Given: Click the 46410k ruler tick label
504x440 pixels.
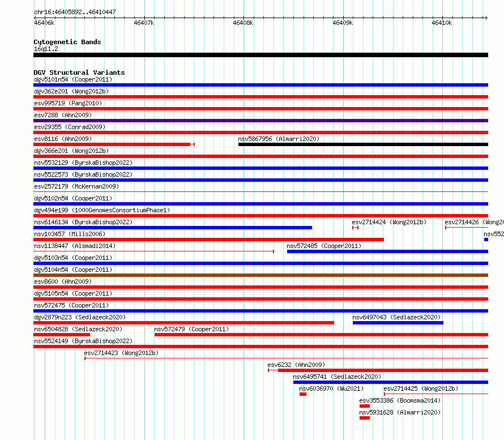Looking at the screenshot, I should [x=442, y=23].
